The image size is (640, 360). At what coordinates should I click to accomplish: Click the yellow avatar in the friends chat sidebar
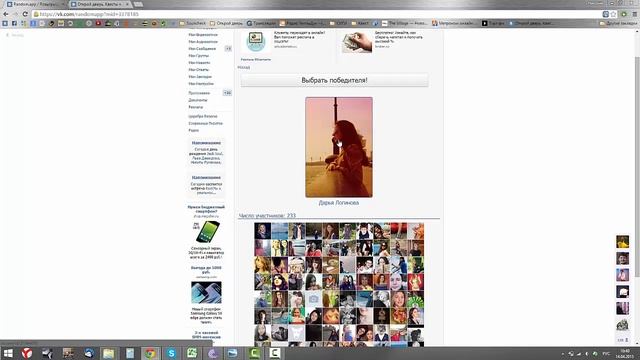[x=622, y=242]
